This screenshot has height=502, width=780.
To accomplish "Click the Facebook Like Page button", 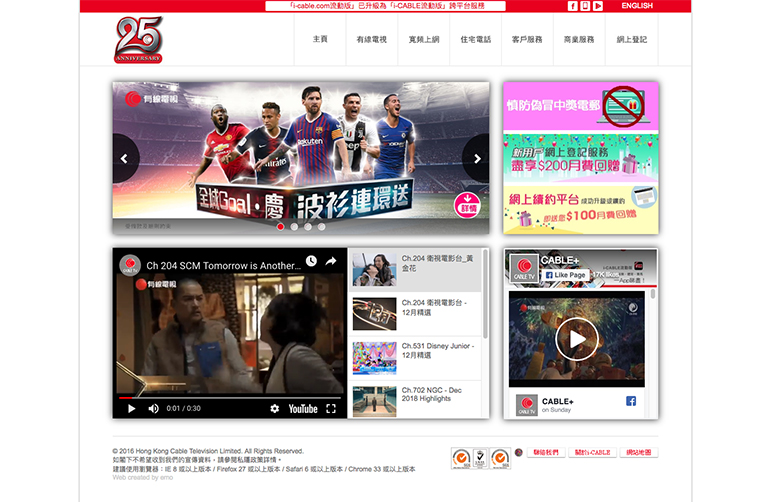I will pyautogui.click(x=565, y=275).
